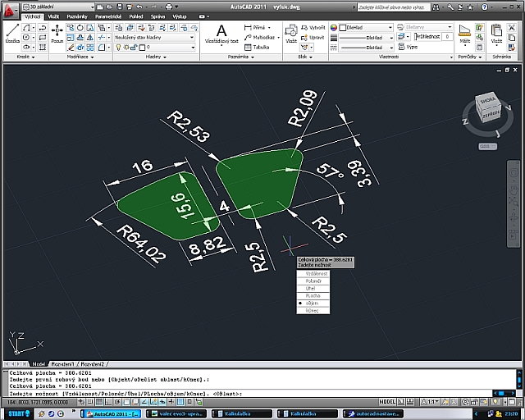The height and width of the screenshot is (420, 525).
Task: Choose kOnec in the measure menu
Action: click(x=313, y=310)
